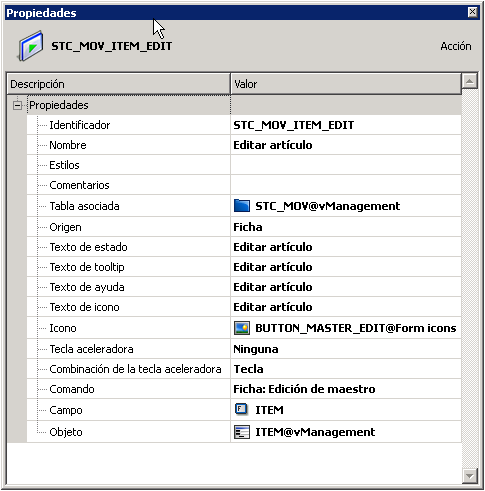Click the empty Comentarios value cell

[x=346, y=185]
